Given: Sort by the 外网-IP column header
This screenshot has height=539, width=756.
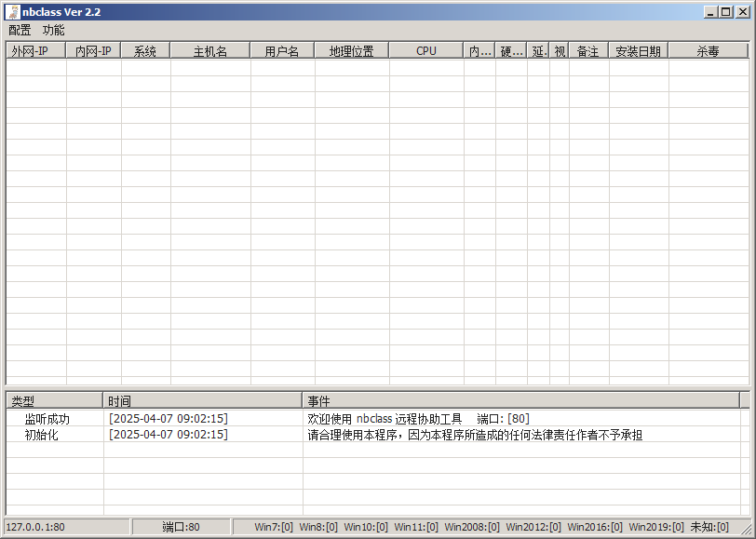Looking at the screenshot, I should click(x=35, y=51).
